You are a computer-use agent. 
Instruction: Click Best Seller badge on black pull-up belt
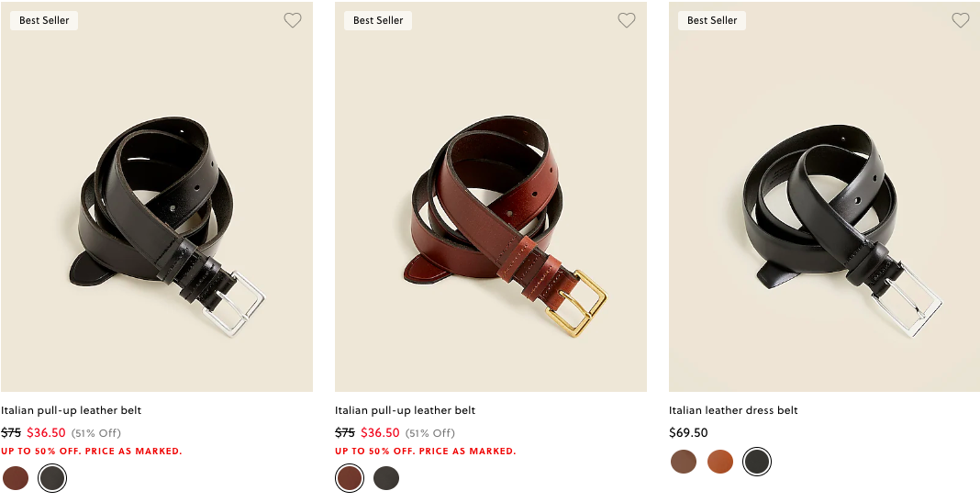pyautogui.click(x=44, y=20)
